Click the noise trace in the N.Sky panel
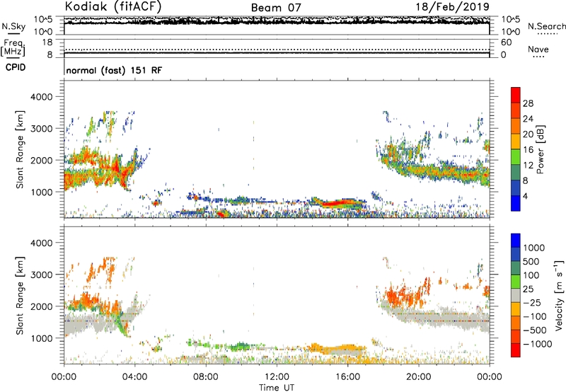The image size is (566, 392). pos(277,21)
